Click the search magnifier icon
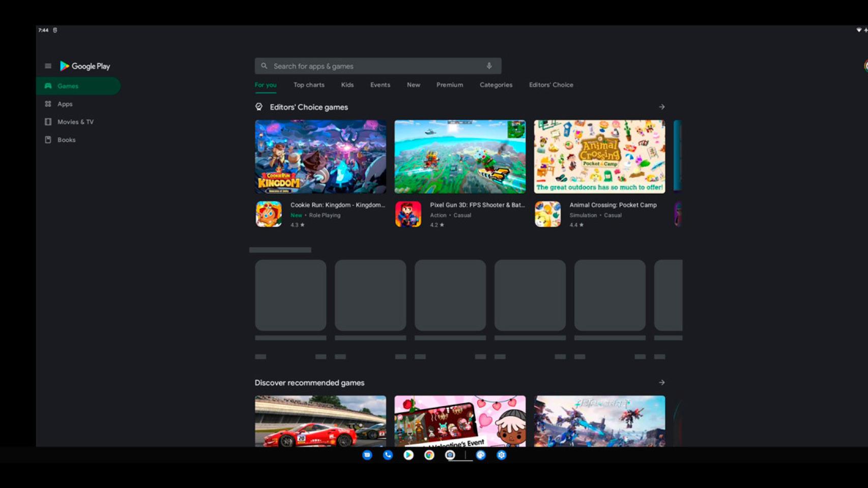This screenshot has height=488, width=868. 264,66
